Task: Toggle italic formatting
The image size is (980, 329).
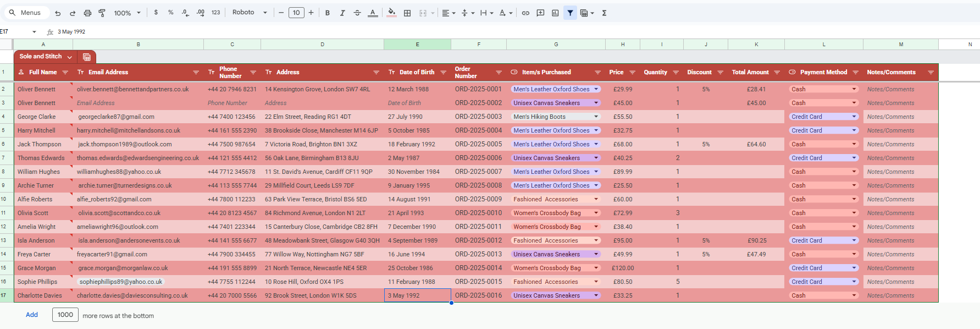Action: click(x=342, y=13)
